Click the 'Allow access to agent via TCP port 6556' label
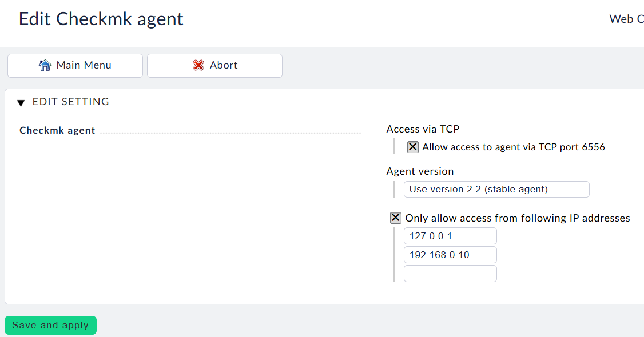This screenshot has width=644, height=337. click(x=513, y=147)
